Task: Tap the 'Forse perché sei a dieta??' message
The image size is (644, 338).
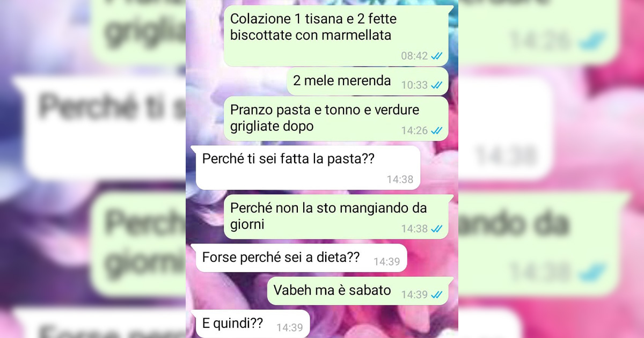Action: [x=299, y=258]
